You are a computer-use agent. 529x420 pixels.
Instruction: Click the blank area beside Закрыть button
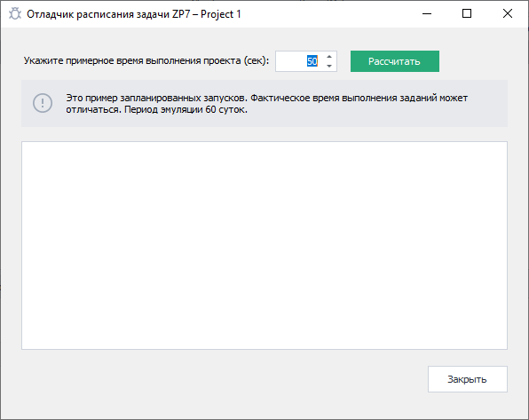[223, 379]
